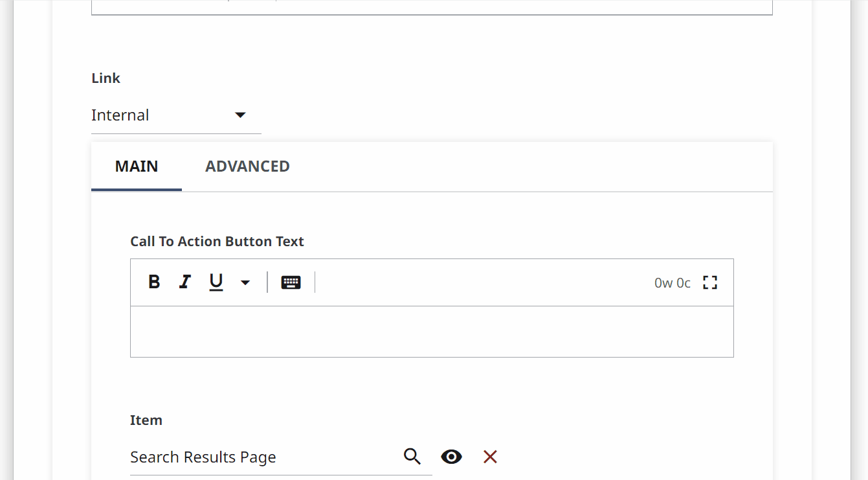
Task: Open the Link type dropdown showing Internal
Action: 176,115
